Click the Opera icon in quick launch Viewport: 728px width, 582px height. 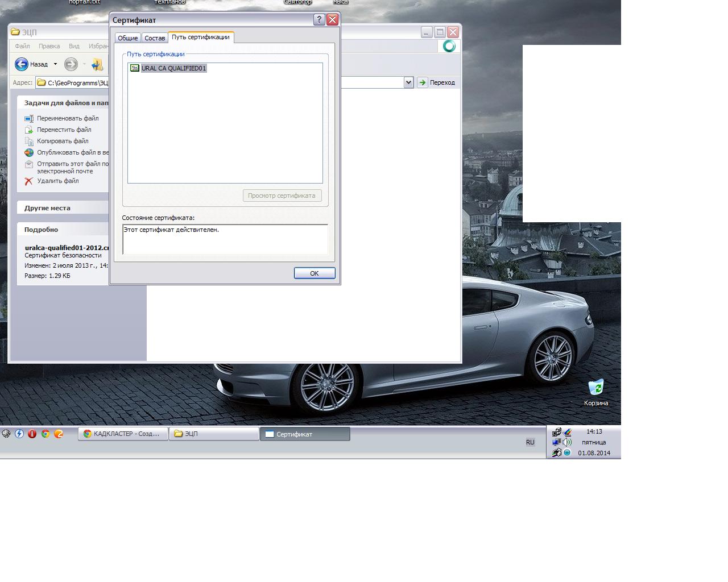(x=32, y=434)
